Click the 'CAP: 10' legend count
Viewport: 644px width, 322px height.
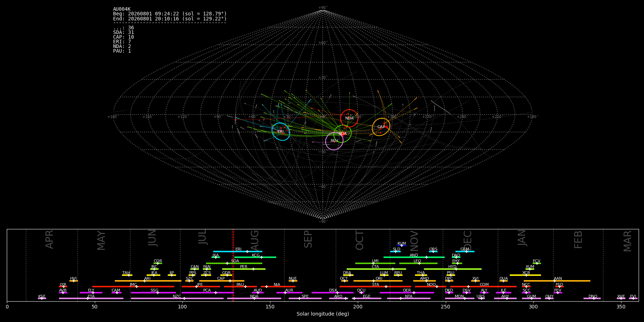[123, 37]
